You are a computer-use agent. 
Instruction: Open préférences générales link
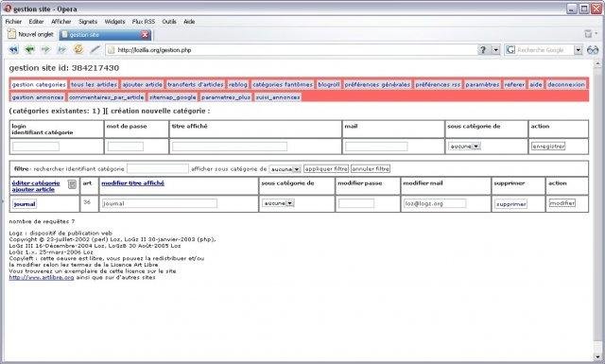click(x=377, y=84)
